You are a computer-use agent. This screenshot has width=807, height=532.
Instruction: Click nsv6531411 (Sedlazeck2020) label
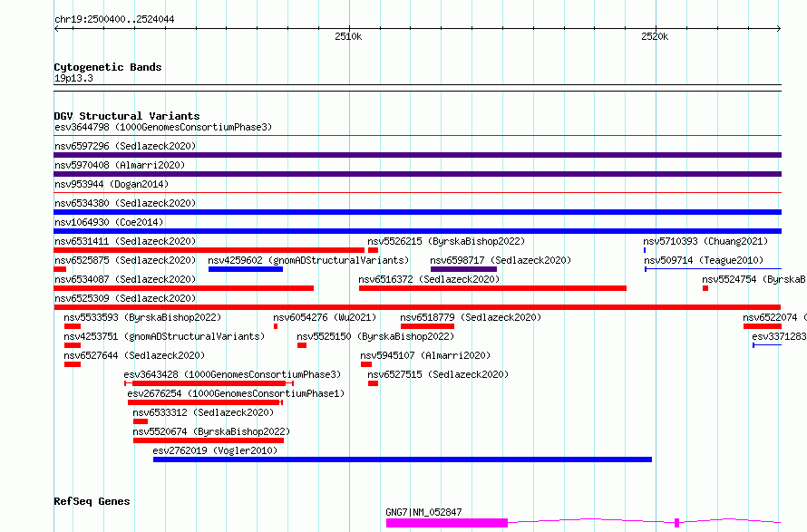point(125,241)
